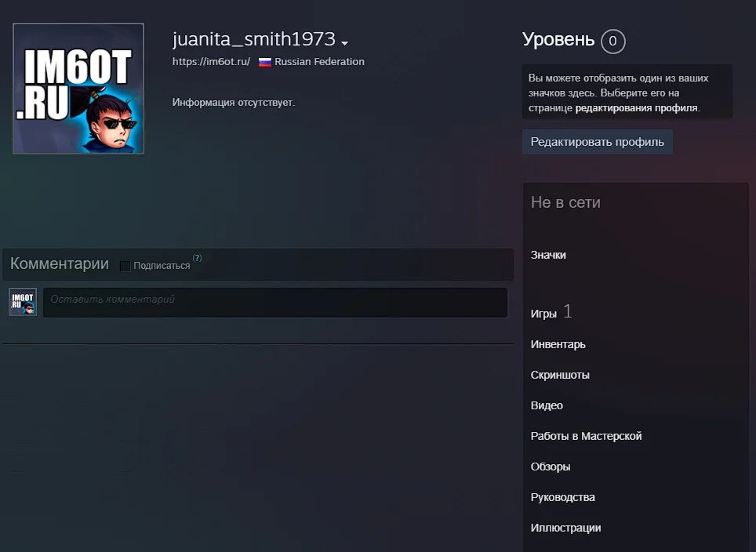Click the Информация отсутствует summary text
Screen dimensions: 756x552
234,102
